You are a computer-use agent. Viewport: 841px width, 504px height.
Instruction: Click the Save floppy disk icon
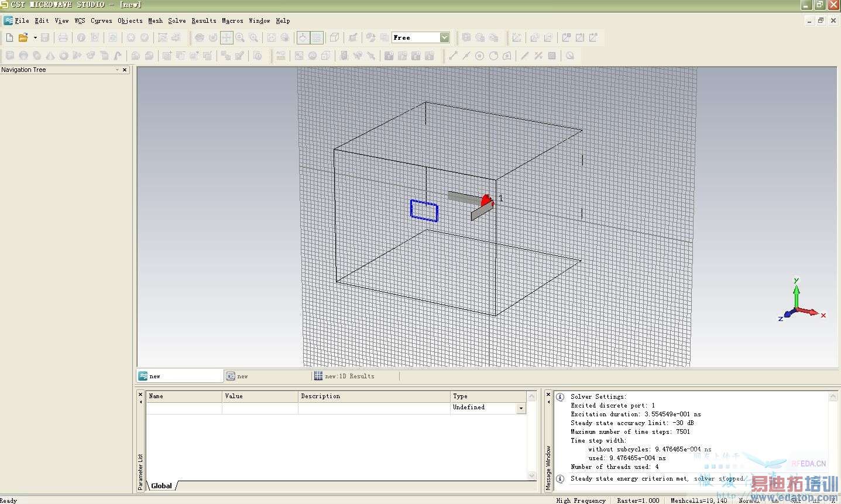pos(45,37)
